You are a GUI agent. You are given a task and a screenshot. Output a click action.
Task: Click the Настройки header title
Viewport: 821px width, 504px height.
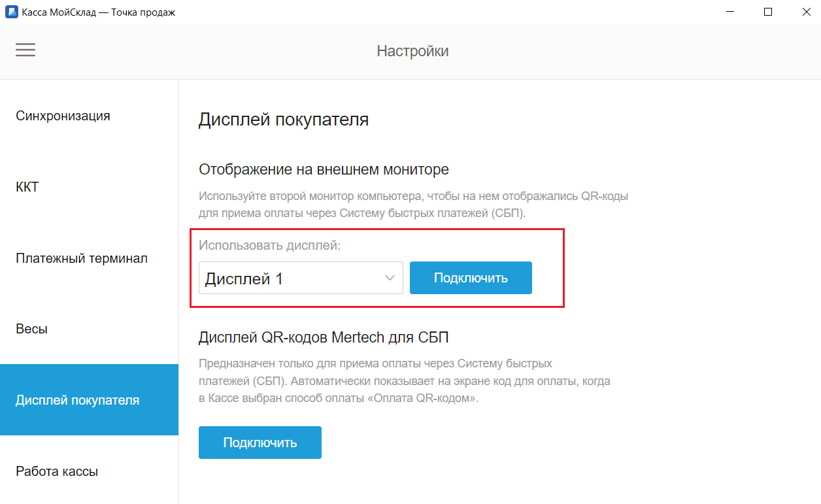[x=412, y=50]
